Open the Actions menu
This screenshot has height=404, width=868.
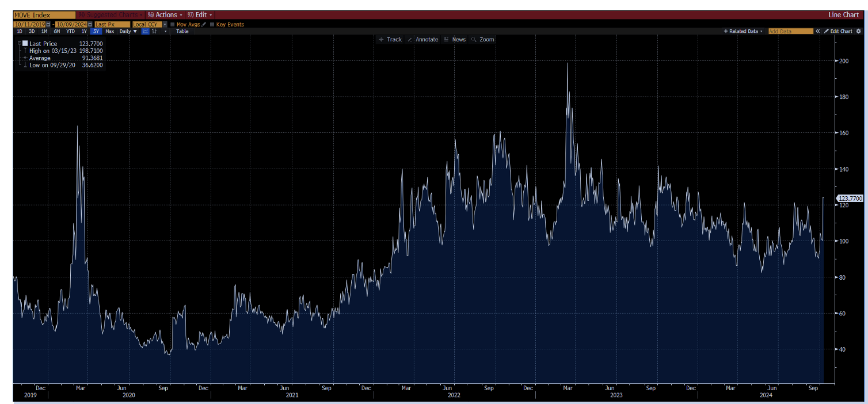(x=165, y=14)
